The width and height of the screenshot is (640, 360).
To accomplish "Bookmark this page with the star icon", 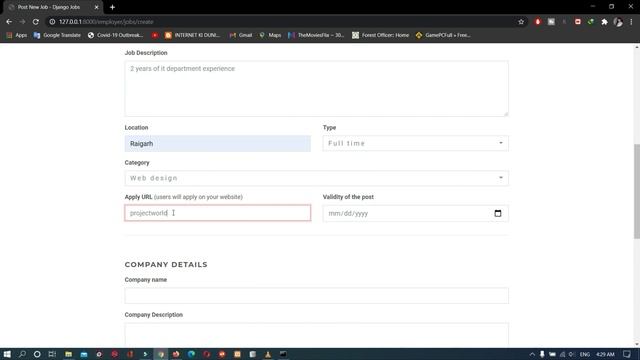I will tap(521, 22).
